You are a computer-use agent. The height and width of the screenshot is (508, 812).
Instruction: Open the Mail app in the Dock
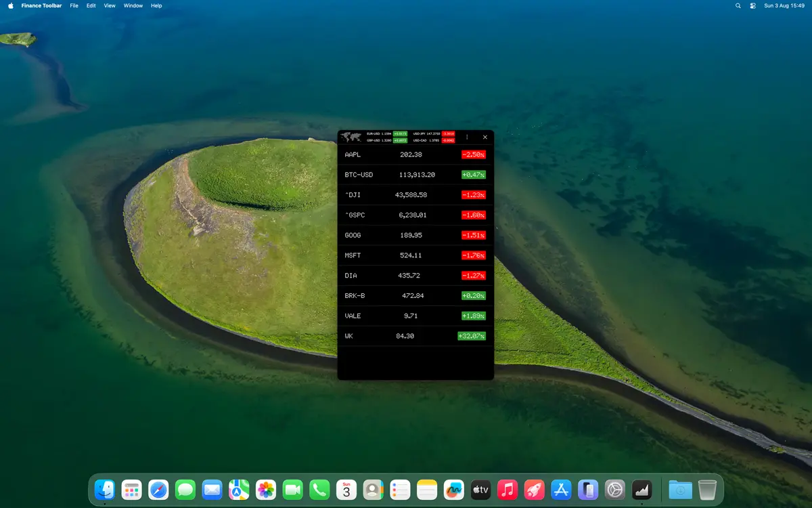pyautogui.click(x=212, y=489)
